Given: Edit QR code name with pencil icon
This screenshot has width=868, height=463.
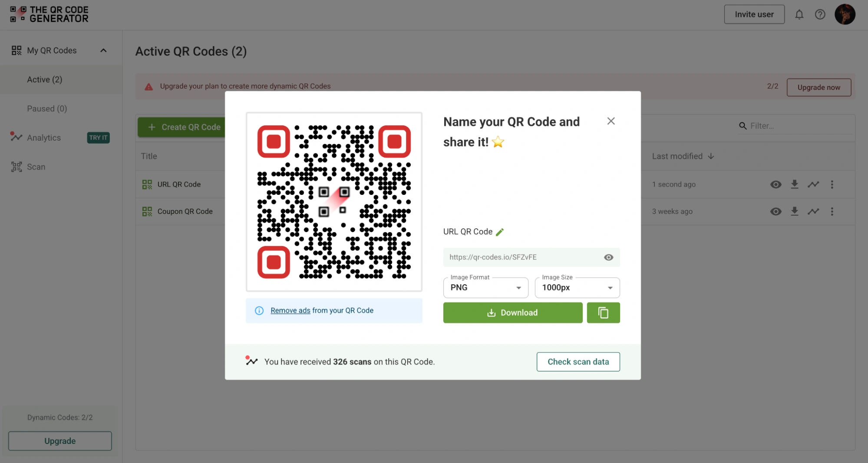Looking at the screenshot, I should pos(500,232).
